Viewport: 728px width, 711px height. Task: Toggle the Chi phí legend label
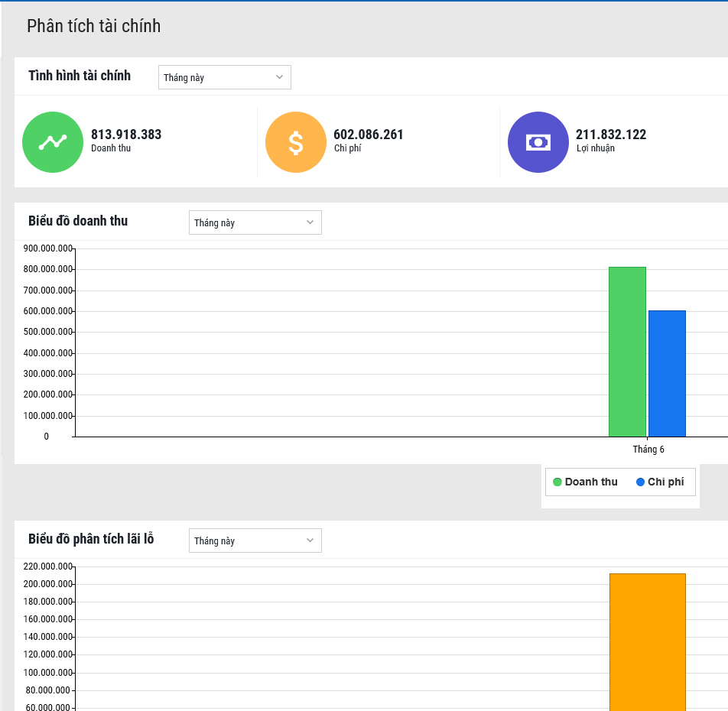pos(665,482)
